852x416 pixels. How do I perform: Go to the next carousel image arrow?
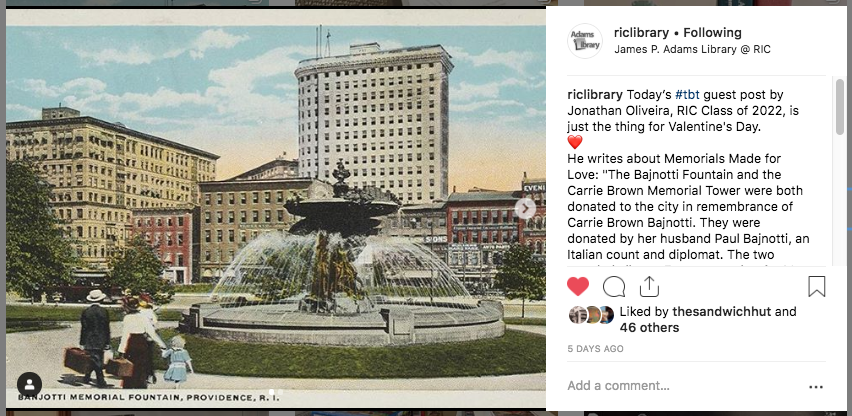pos(525,209)
